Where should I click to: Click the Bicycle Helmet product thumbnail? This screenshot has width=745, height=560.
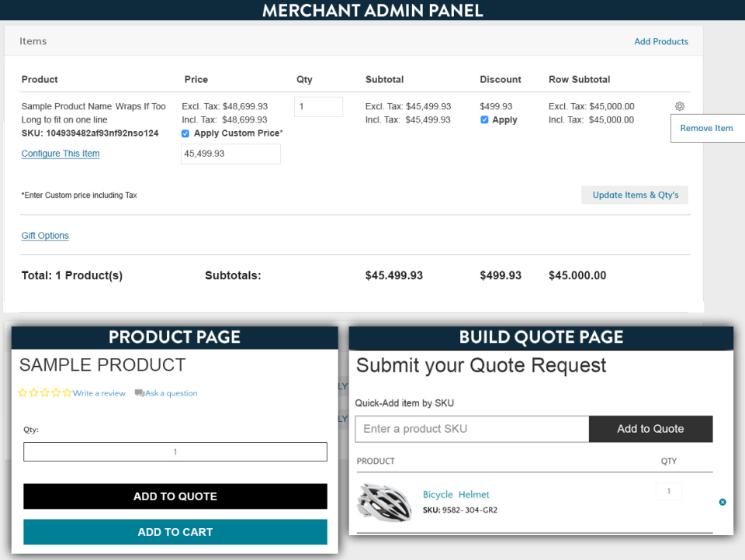383,501
